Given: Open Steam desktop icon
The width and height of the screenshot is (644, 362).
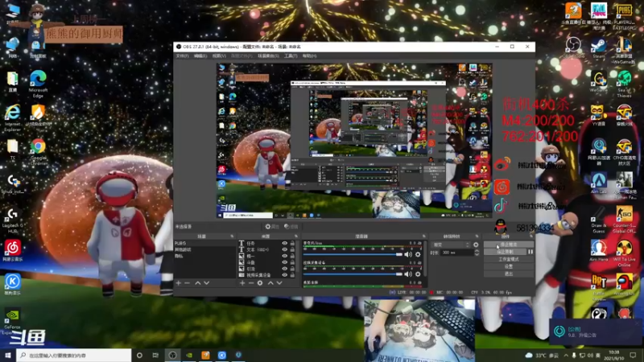Looking at the screenshot, I should pyautogui.click(x=598, y=47).
